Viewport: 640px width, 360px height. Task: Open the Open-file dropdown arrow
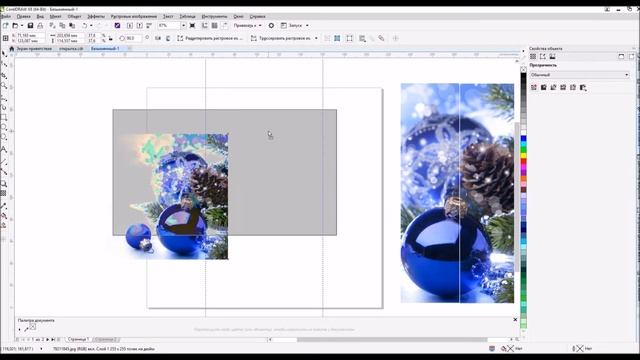point(22,25)
